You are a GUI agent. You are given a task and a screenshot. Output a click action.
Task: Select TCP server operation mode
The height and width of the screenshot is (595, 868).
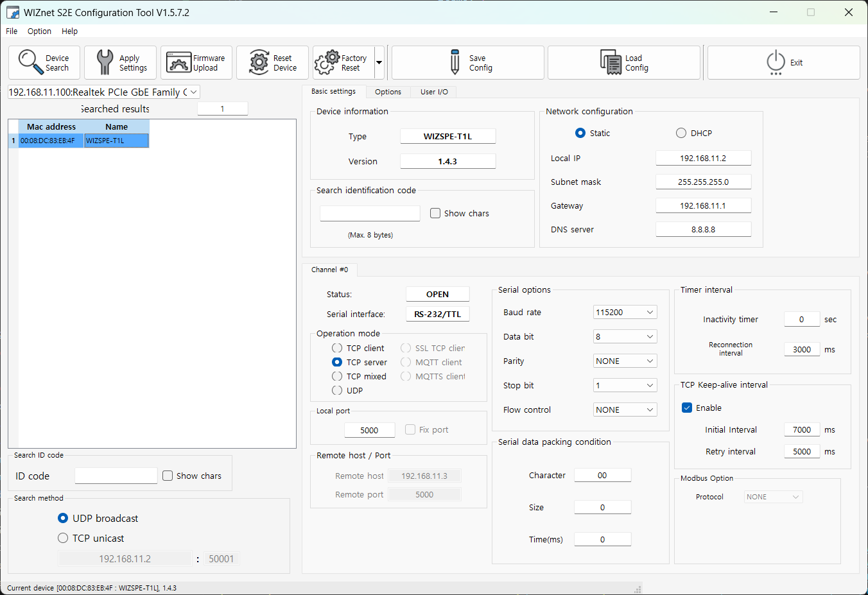click(x=337, y=362)
